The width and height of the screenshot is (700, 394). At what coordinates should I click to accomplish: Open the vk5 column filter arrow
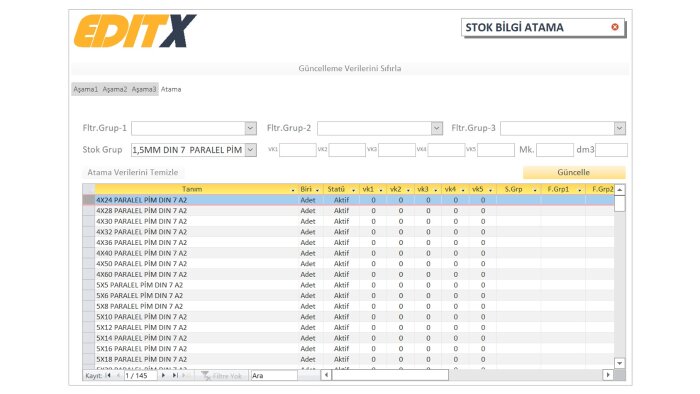pos(490,190)
